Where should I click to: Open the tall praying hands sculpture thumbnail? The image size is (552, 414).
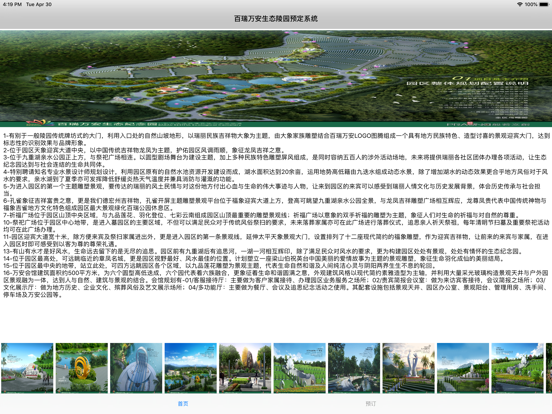[x=409, y=368]
